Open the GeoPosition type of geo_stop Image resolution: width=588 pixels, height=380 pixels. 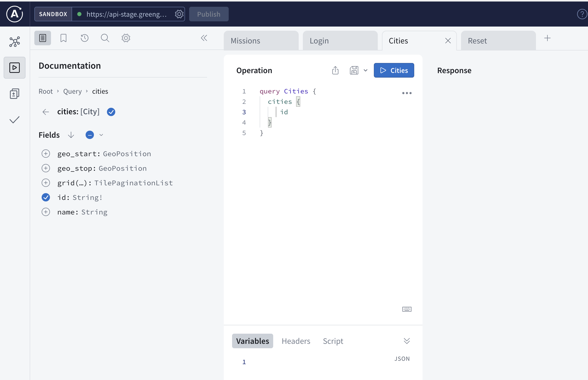tap(123, 168)
